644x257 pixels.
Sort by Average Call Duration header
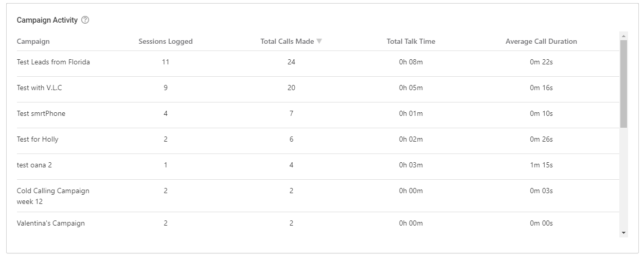pyautogui.click(x=541, y=41)
